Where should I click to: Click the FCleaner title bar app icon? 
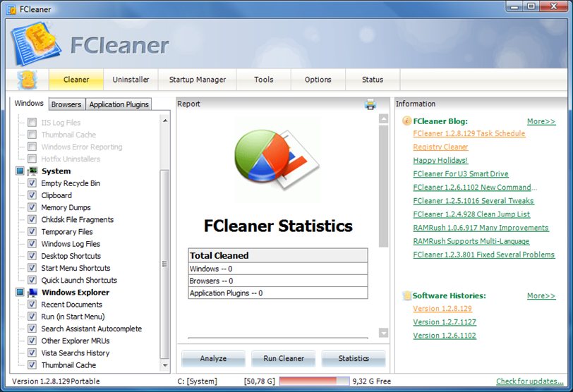tap(11, 9)
